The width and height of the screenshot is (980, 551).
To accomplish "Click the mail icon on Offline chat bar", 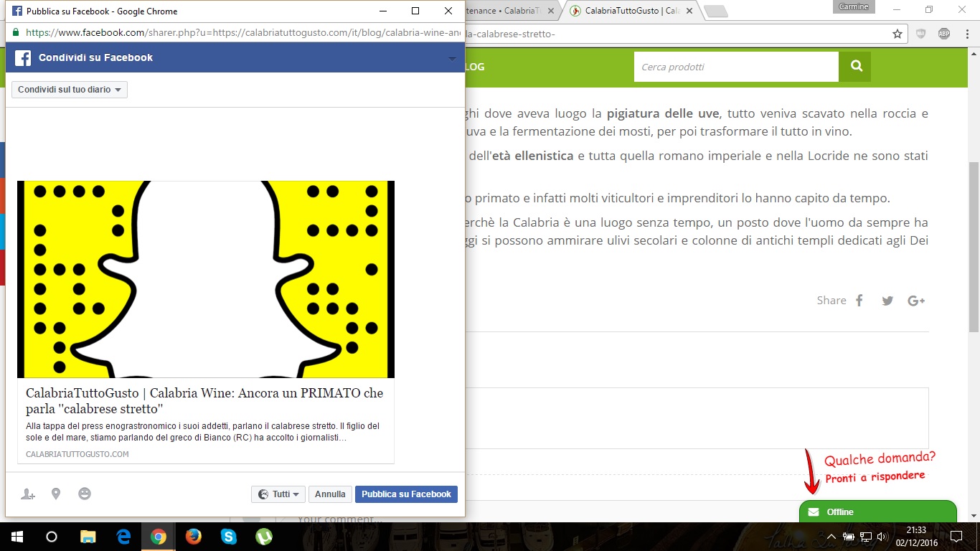I will (814, 512).
